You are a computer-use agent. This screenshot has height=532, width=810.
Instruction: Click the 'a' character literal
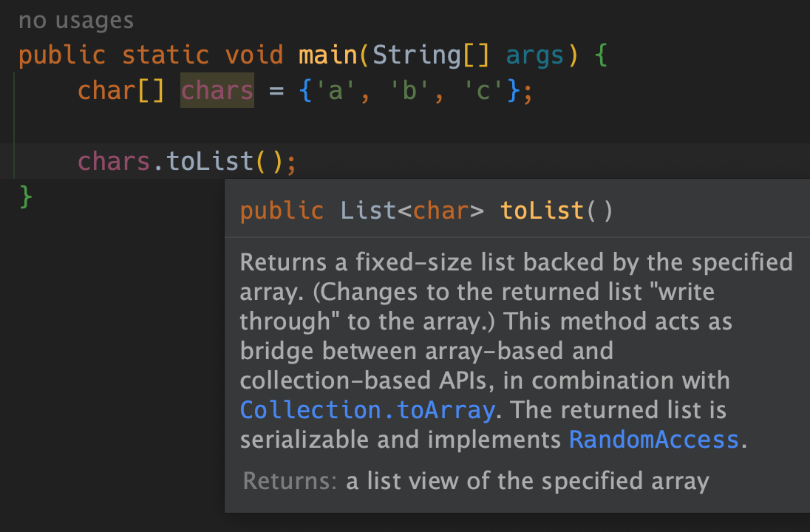coord(336,91)
